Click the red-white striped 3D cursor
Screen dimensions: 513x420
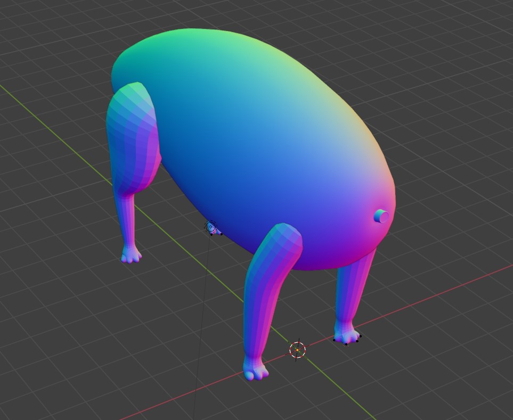click(297, 350)
